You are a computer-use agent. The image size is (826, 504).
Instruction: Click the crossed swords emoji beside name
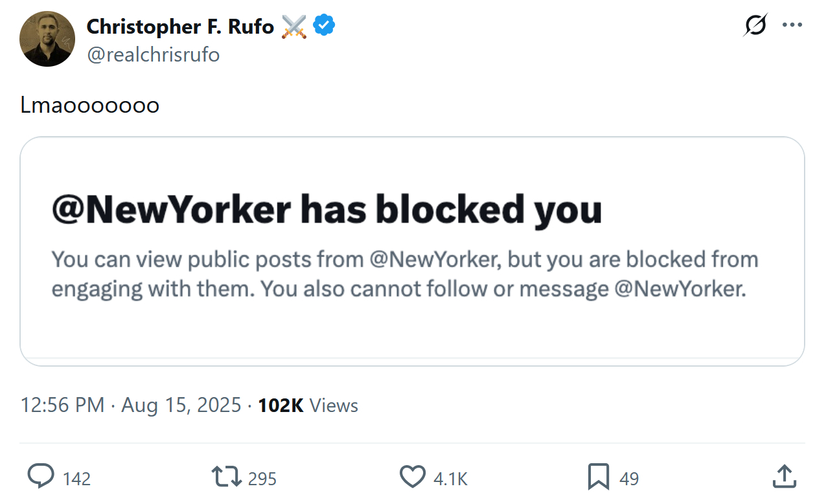294,27
